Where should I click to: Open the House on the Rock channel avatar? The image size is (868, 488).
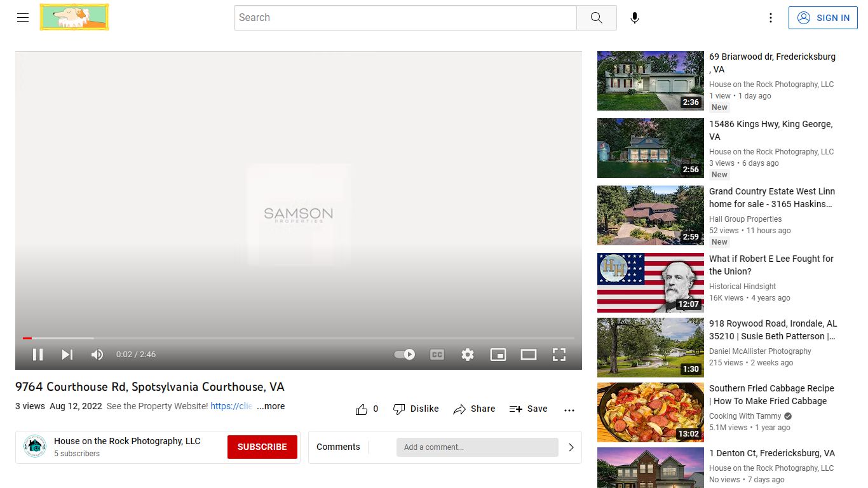35,447
